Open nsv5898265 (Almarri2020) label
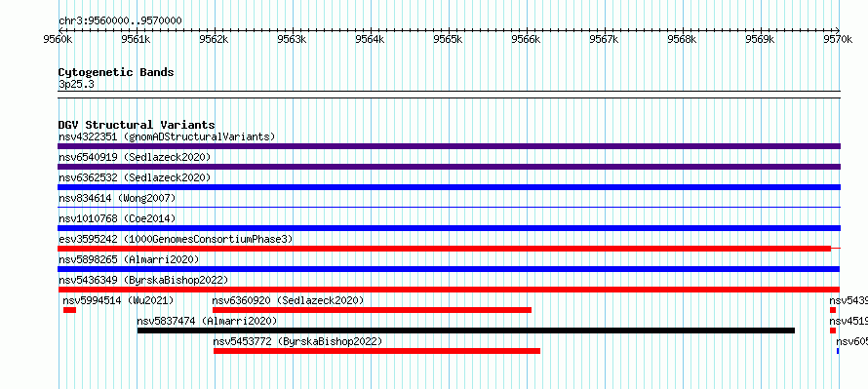Viewport: 868px width, 389px height. 129,259
